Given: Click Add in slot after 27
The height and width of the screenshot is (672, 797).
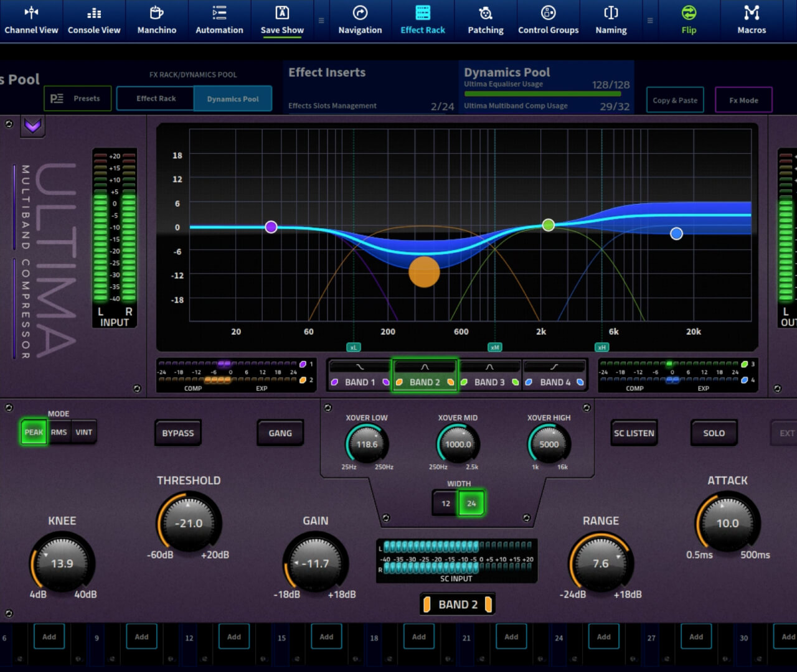Looking at the screenshot, I should pyautogui.click(x=696, y=637).
